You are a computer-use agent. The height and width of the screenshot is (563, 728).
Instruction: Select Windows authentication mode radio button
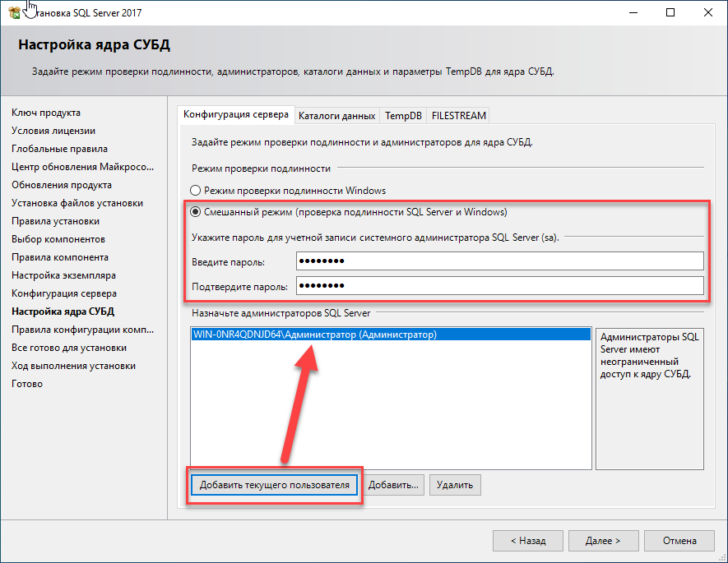(196, 191)
